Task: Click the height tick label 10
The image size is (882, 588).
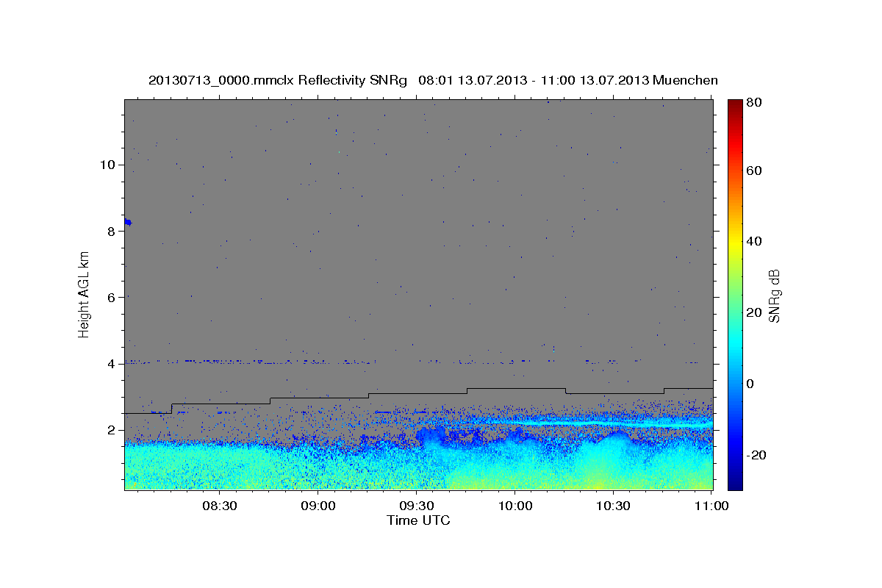Action: coord(107,165)
